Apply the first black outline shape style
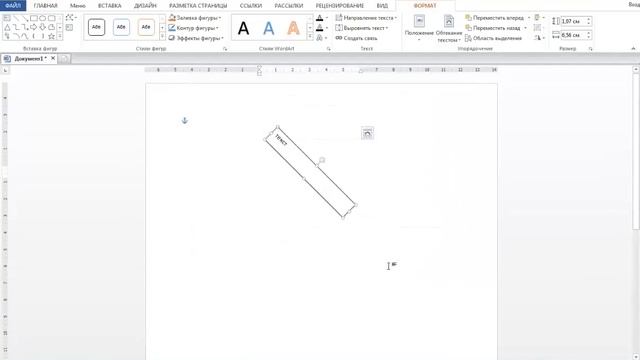The height and width of the screenshot is (360, 640). (96, 27)
